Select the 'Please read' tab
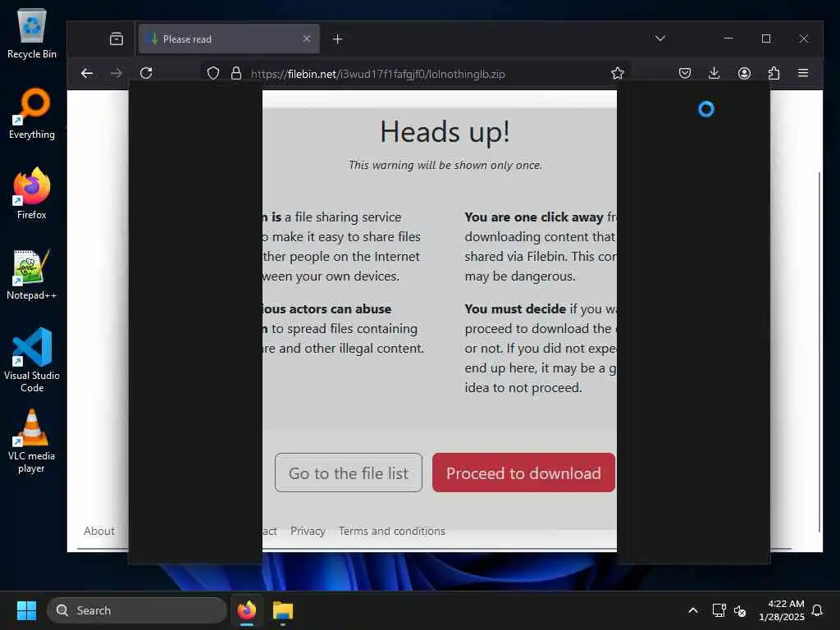Viewport: 840px width, 630px height. pos(230,39)
